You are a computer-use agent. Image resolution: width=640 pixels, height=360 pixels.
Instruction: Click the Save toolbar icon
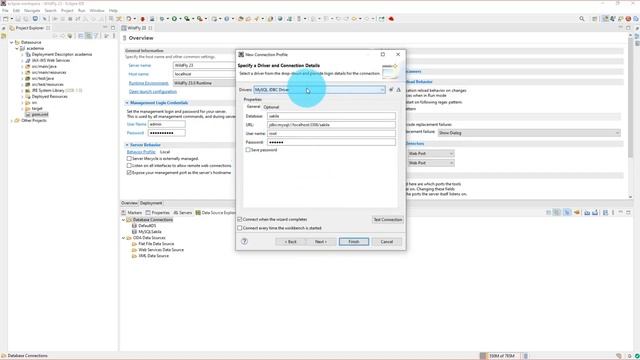(x=18, y=19)
